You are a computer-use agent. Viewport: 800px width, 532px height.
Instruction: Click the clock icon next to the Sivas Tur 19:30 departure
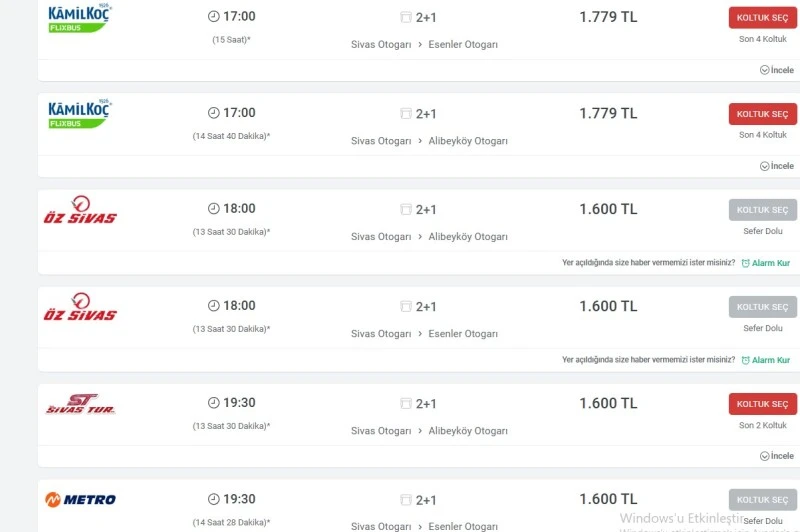[x=214, y=403]
